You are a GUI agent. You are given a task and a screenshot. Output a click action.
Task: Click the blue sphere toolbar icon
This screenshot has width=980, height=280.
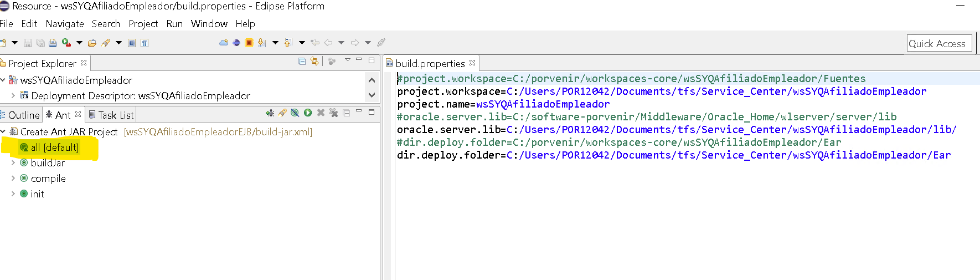236,43
